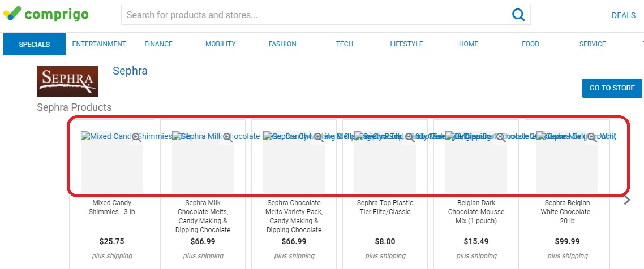Image resolution: width=644 pixels, height=269 pixels.
Task: Zoom the Sephra Milk Chocolate Melts image
Action: (228, 138)
